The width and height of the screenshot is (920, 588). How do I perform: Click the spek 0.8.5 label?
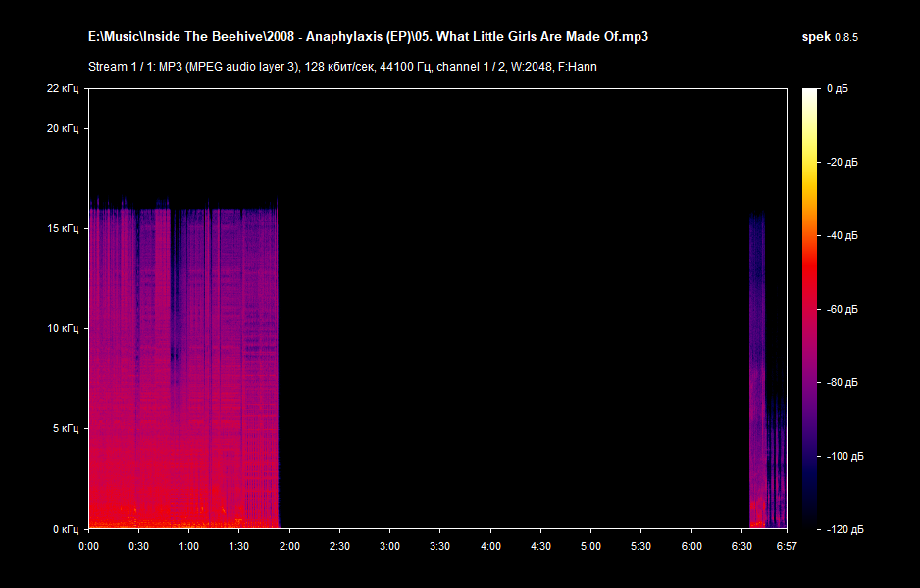(x=830, y=37)
